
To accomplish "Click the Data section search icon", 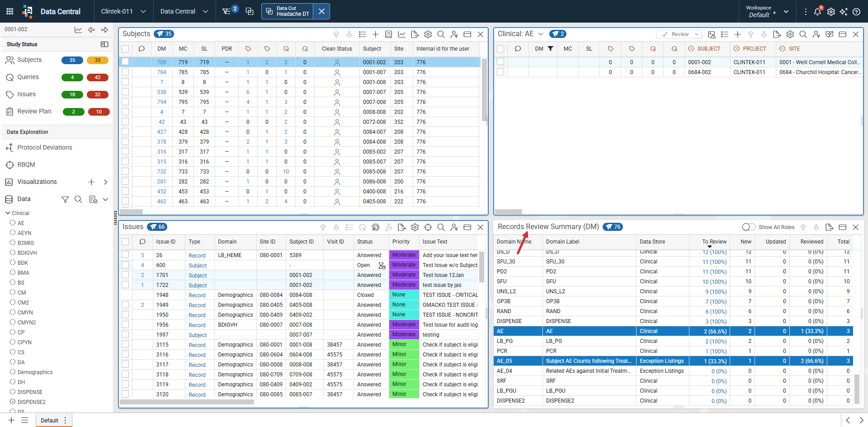I will pos(78,199).
